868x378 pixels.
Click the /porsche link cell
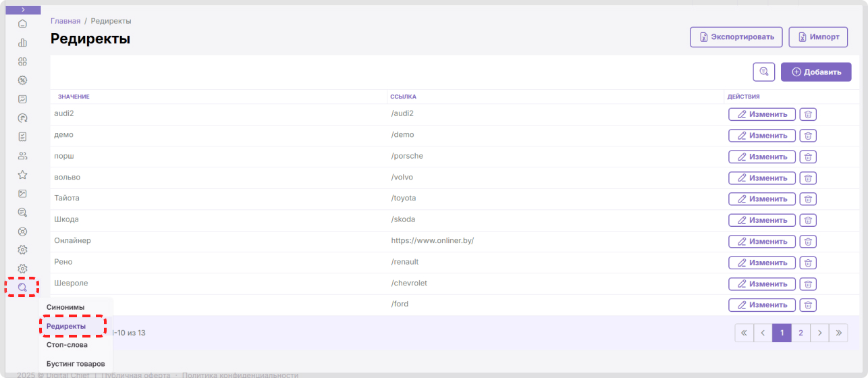tap(407, 156)
